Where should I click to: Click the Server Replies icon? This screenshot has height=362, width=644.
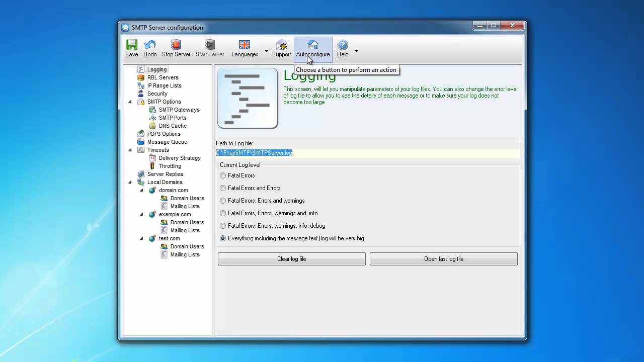[x=141, y=174]
